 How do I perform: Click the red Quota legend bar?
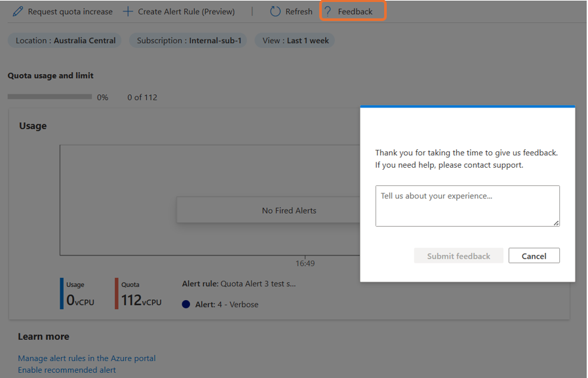pos(117,293)
